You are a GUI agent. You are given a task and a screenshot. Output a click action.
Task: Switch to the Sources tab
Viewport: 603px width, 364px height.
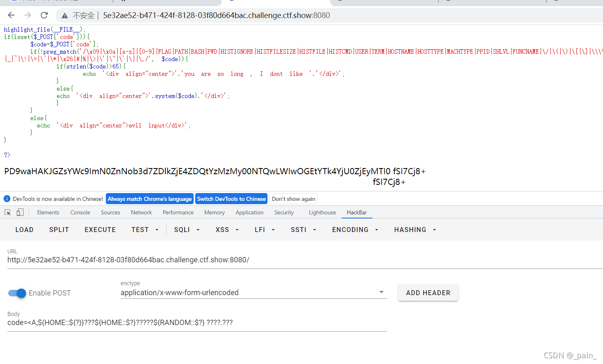[110, 212]
